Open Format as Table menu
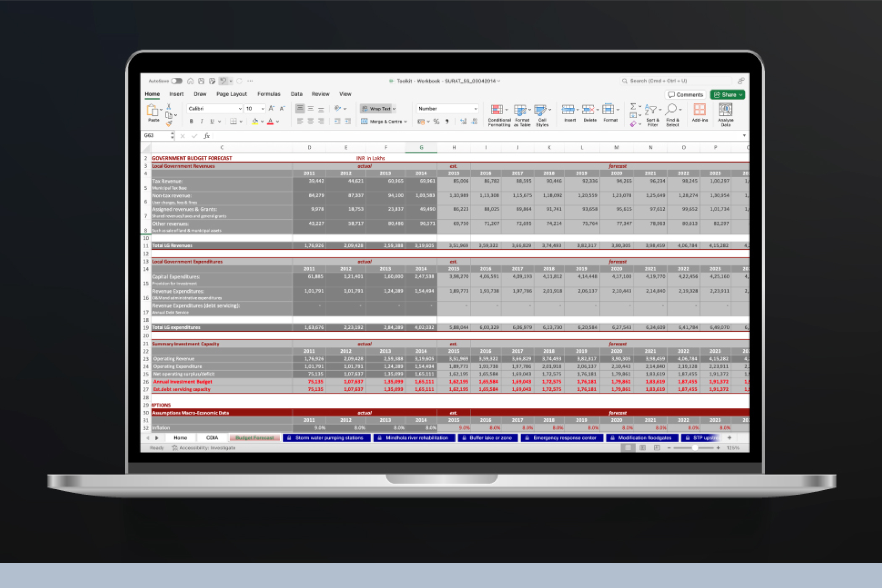This screenshot has width=882, height=588. [x=522, y=115]
